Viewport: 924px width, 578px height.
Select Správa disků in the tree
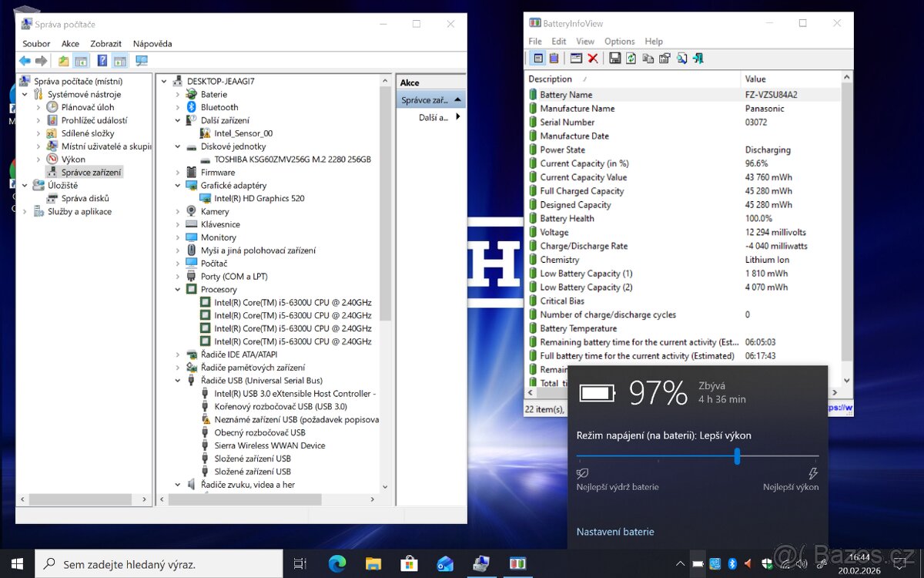(85, 198)
